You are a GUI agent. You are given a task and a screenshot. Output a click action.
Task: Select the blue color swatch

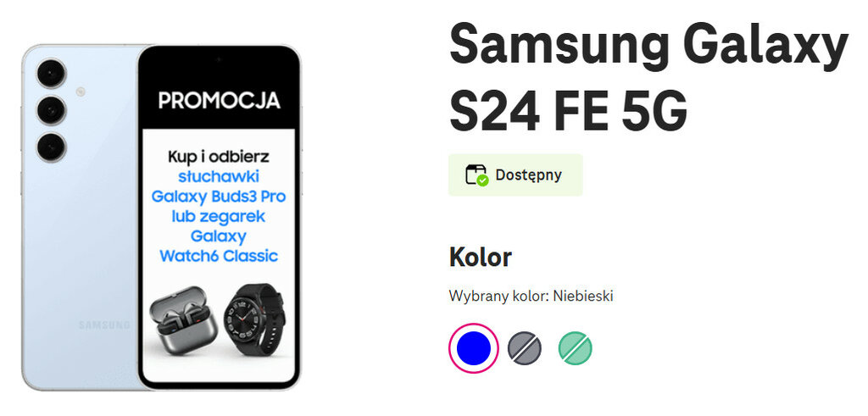pos(473,348)
